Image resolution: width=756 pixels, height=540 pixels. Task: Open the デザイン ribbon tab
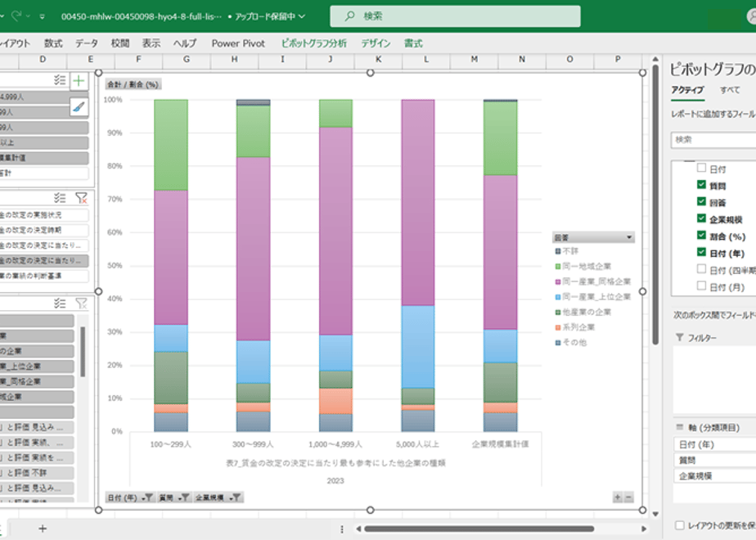click(x=376, y=43)
